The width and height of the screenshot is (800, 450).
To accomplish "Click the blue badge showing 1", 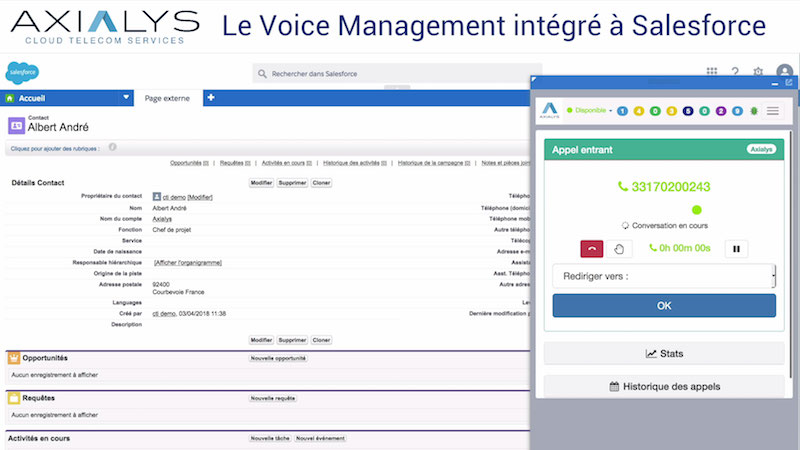I will pyautogui.click(x=622, y=111).
